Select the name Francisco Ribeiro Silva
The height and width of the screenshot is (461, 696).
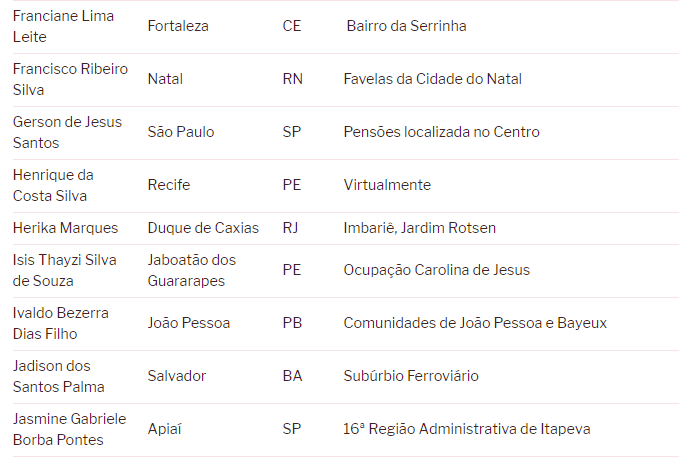click(x=70, y=79)
